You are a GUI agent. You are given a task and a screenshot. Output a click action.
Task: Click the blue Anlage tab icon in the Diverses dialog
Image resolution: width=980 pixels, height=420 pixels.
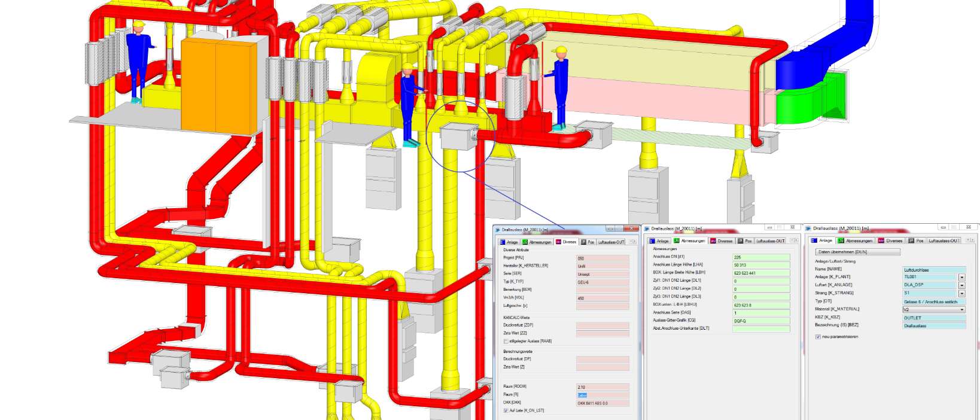coord(503,242)
